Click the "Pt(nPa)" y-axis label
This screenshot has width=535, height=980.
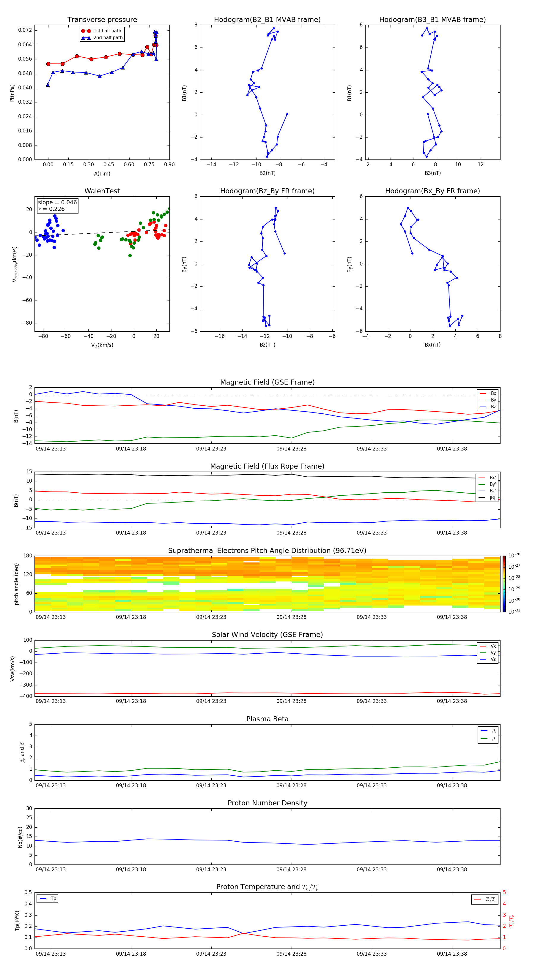click(x=12, y=93)
